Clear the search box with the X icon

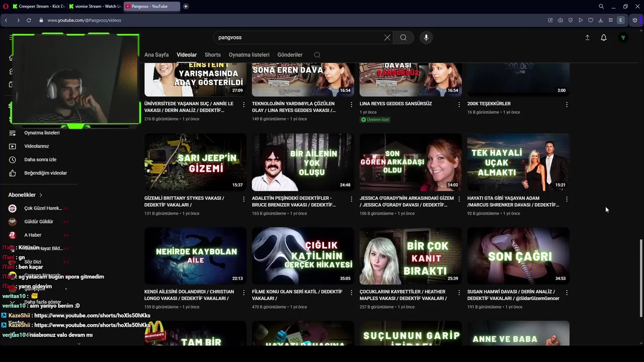(387, 37)
